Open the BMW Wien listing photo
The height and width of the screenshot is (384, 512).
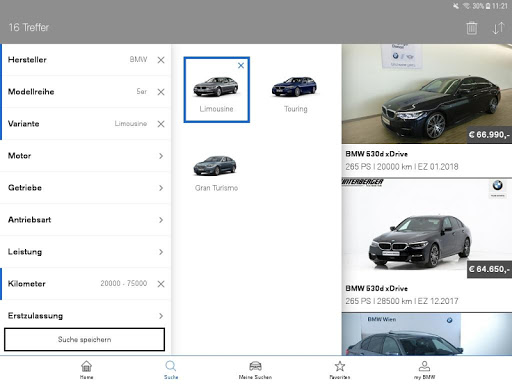coord(427,334)
